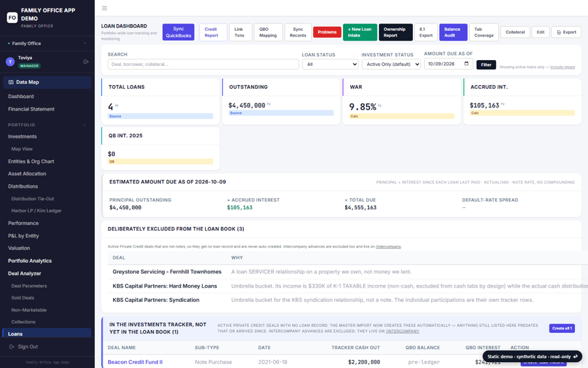Click the fx marker on Total Loans
The height and width of the screenshot is (368, 588).
tap(117, 106)
